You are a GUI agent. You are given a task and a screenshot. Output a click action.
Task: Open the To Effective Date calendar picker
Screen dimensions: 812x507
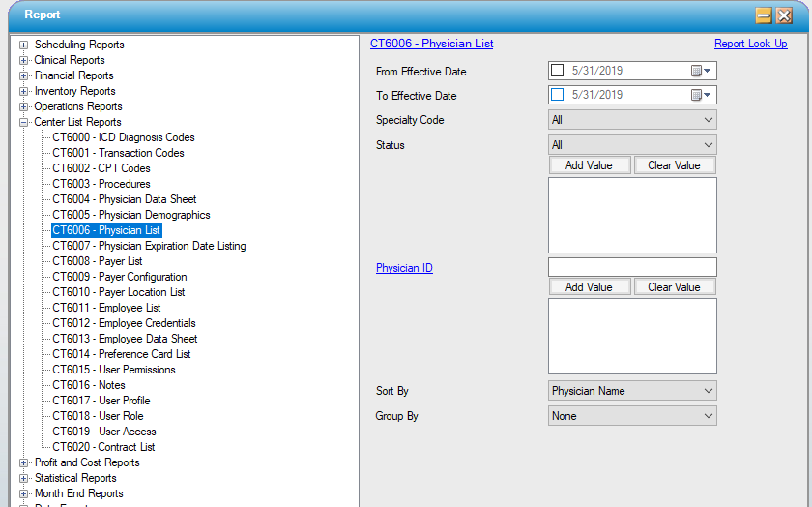(701, 95)
